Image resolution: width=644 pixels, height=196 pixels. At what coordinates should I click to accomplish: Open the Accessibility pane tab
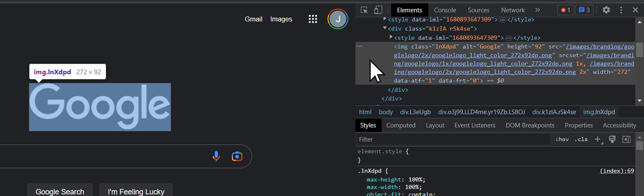619,125
